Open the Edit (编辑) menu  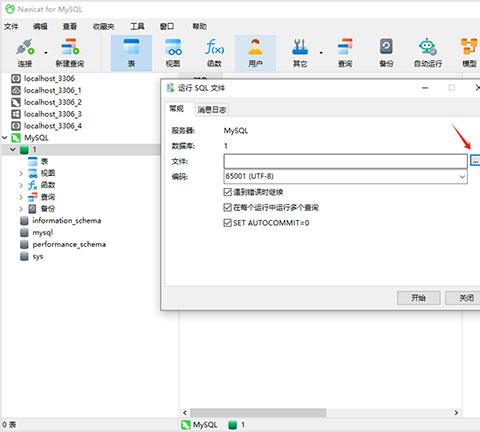pyautogui.click(x=40, y=26)
